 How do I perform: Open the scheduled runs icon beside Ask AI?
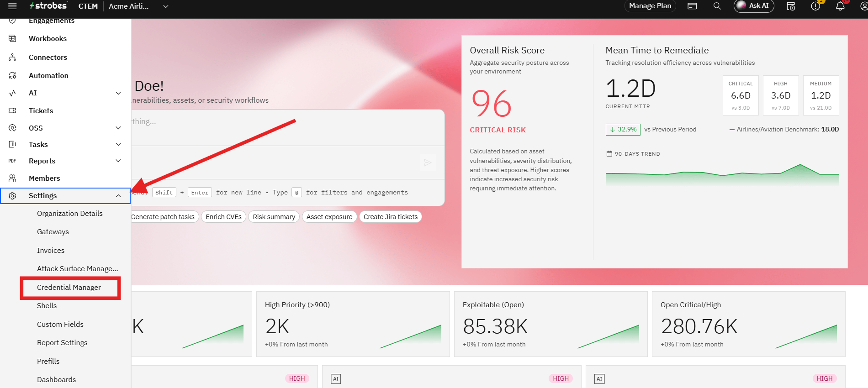791,6
